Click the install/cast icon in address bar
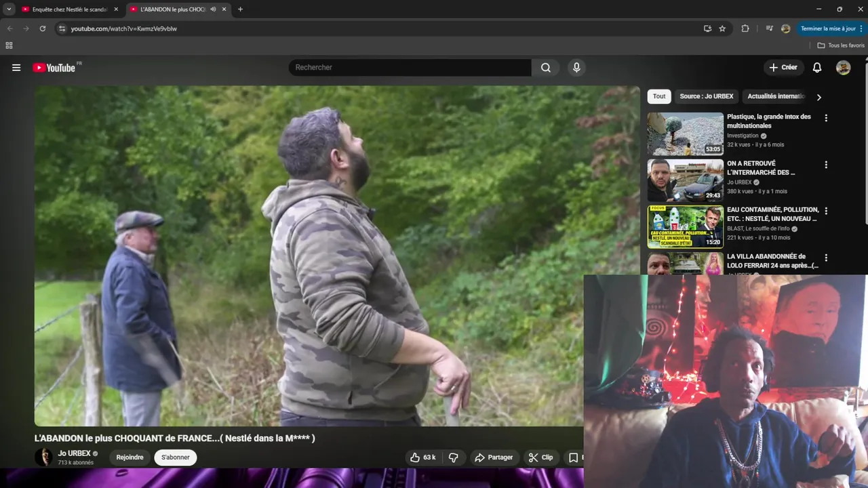The width and height of the screenshot is (868, 488). pyautogui.click(x=707, y=28)
